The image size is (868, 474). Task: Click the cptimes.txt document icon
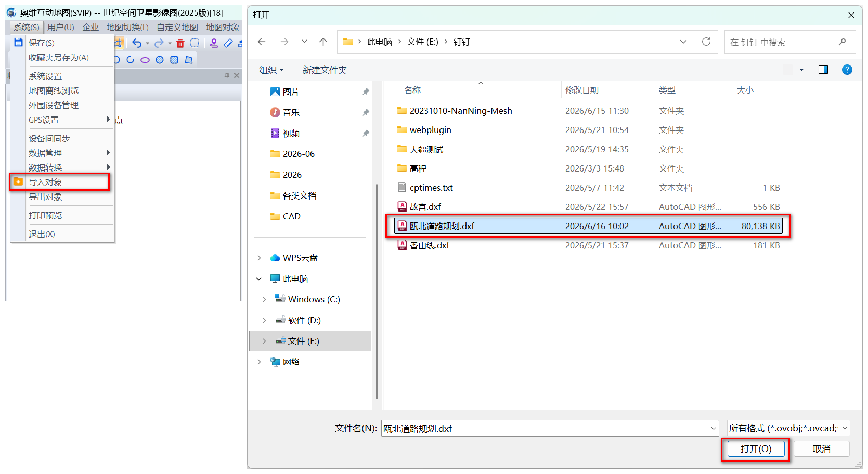(x=402, y=187)
